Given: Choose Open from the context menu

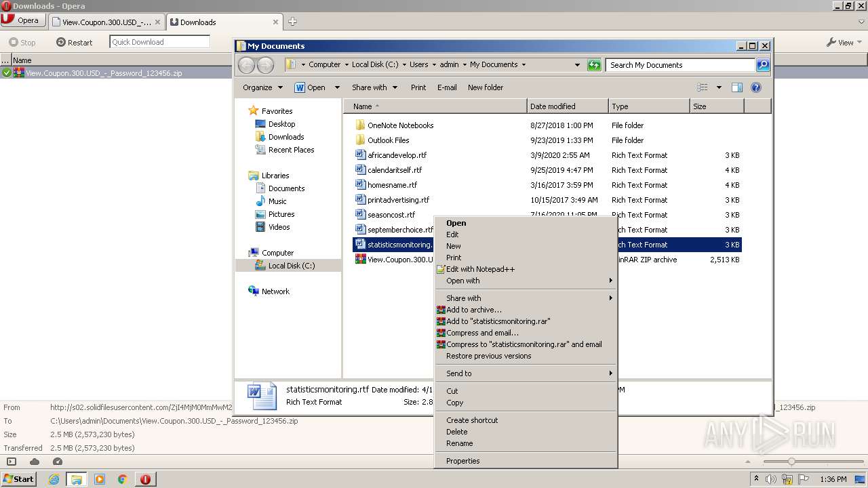Looking at the screenshot, I should click(x=526, y=223).
